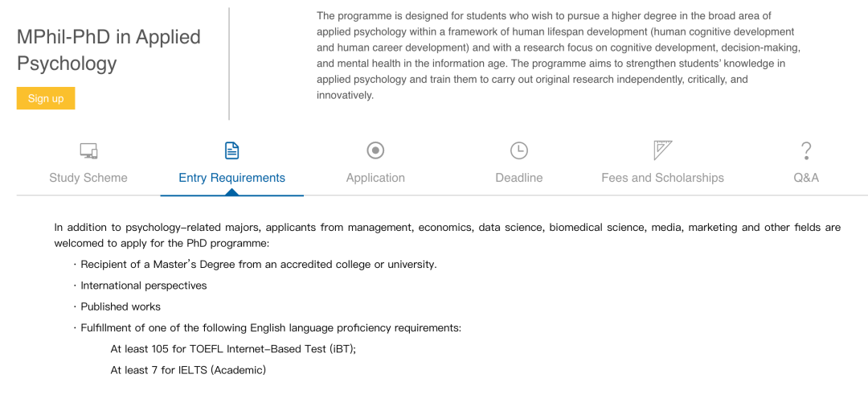The height and width of the screenshot is (399, 868).
Task: Click the Published works bullet
Action: tap(117, 306)
